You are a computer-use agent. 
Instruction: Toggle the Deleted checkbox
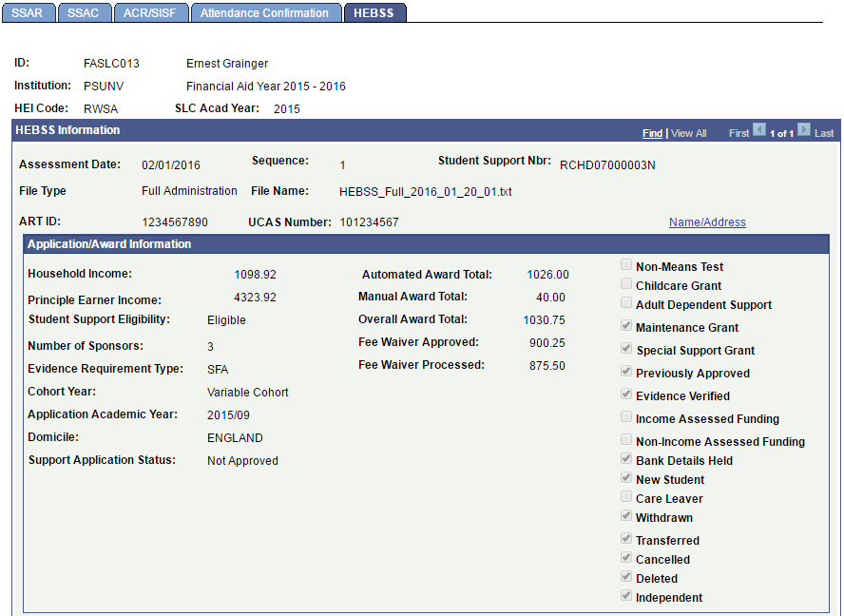[626, 576]
